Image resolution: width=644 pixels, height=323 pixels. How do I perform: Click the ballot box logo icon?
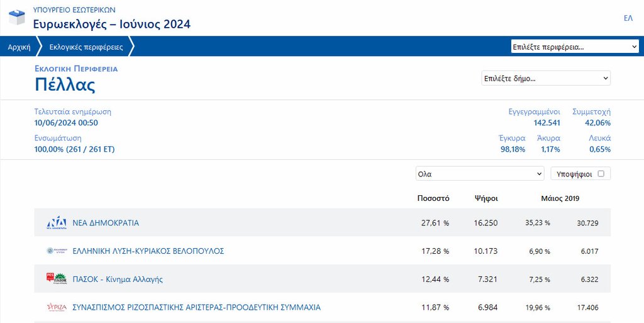pyautogui.click(x=17, y=17)
